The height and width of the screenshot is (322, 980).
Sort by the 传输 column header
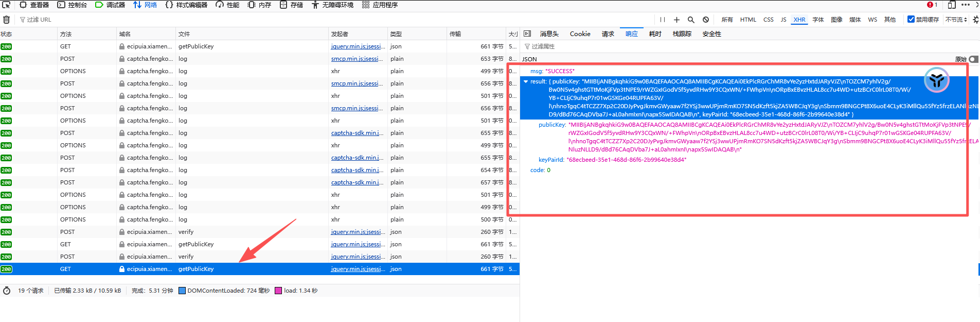[476, 34]
